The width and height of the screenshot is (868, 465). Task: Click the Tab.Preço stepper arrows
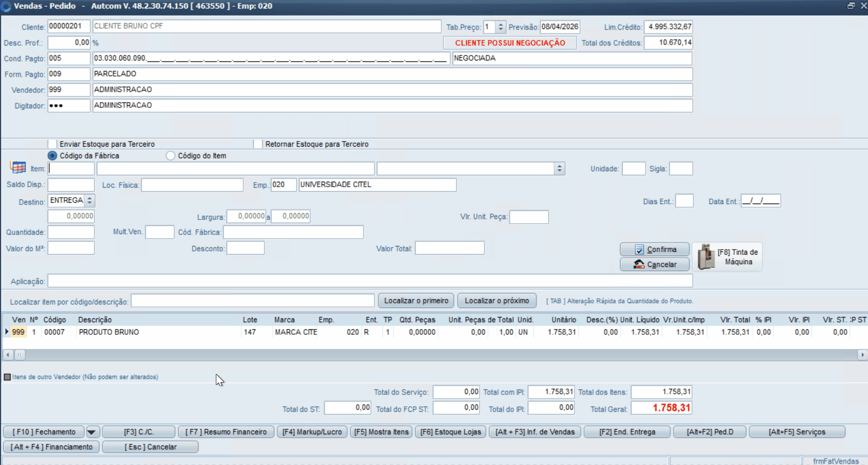(x=500, y=27)
